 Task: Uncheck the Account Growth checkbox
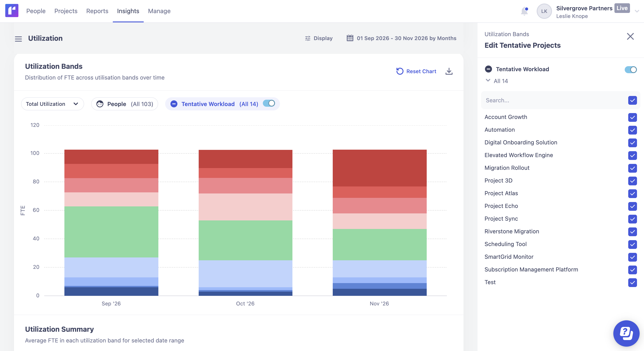(632, 117)
